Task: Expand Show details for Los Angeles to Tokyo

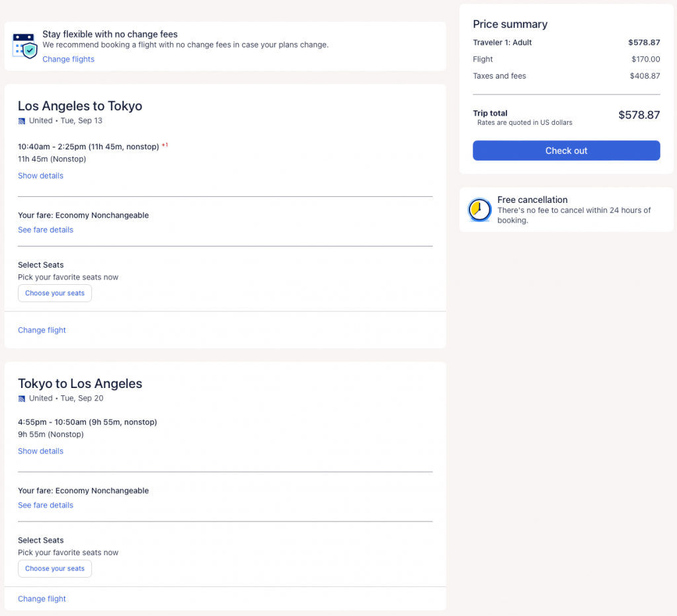Action: click(x=40, y=176)
